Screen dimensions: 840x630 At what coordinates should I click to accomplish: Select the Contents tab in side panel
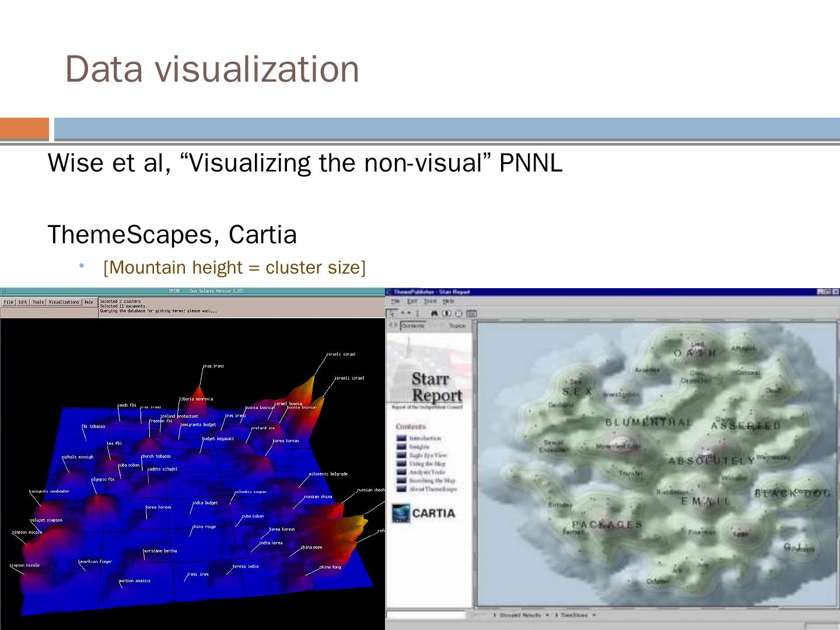(x=414, y=326)
